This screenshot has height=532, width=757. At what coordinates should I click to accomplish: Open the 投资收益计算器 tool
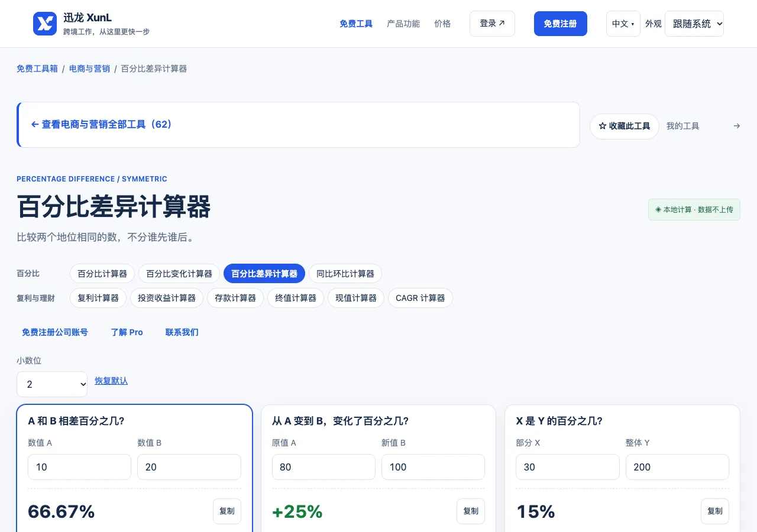point(167,298)
